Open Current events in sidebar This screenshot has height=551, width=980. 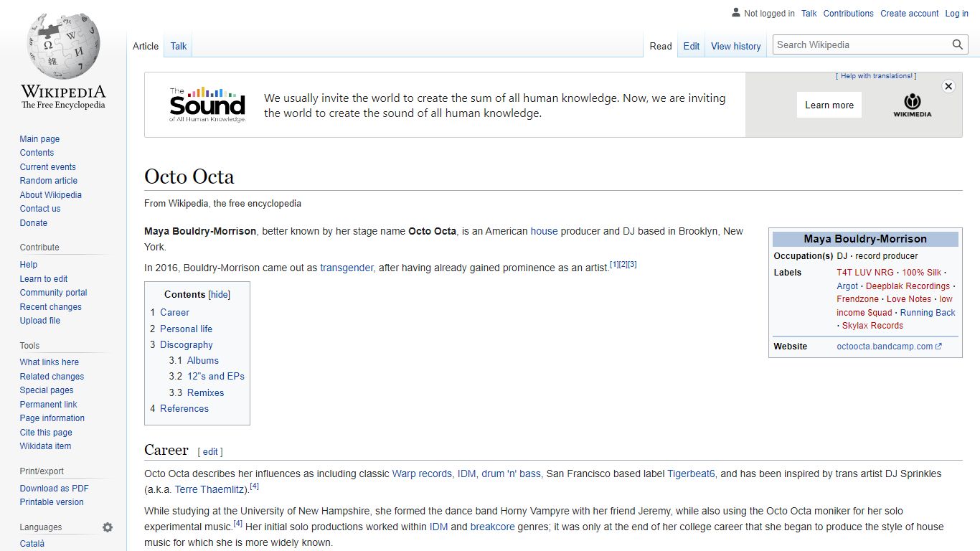pyautogui.click(x=47, y=167)
